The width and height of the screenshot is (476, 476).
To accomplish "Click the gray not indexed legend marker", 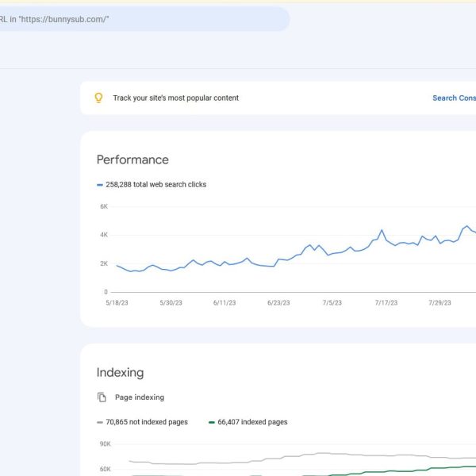I will coord(100,422).
